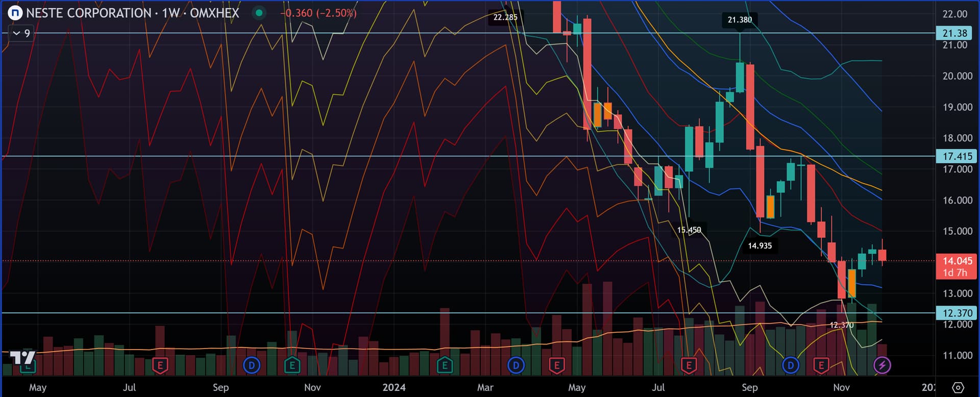Click the 12.370 low tag near volume bars
Screen dimensions: 980x397
(x=842, y=325)
